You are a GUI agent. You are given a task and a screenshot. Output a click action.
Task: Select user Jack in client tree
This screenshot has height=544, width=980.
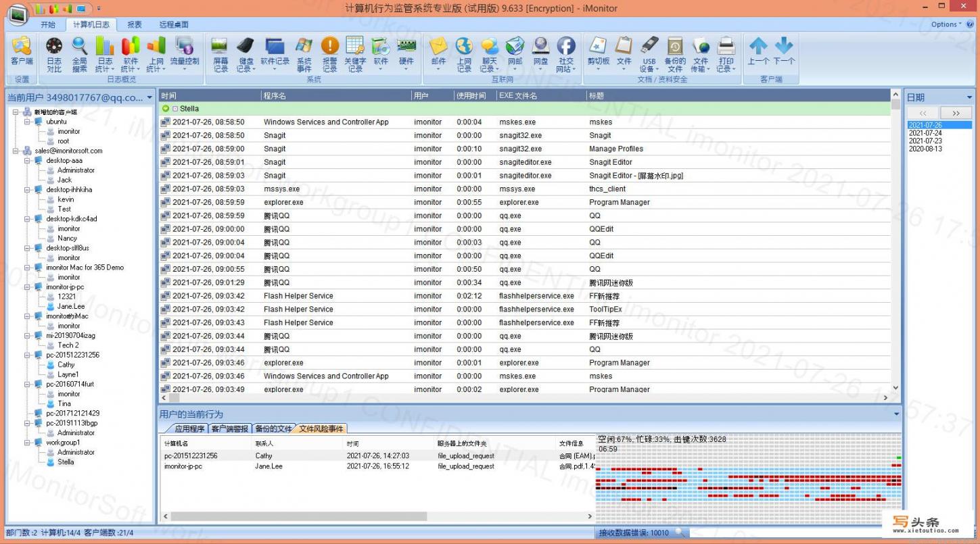point(64,180)
